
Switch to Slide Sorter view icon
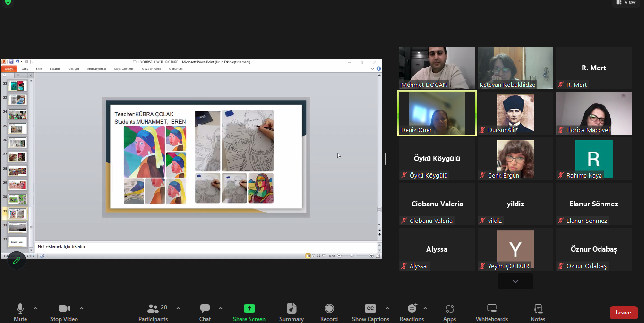[x=313, y=255]
